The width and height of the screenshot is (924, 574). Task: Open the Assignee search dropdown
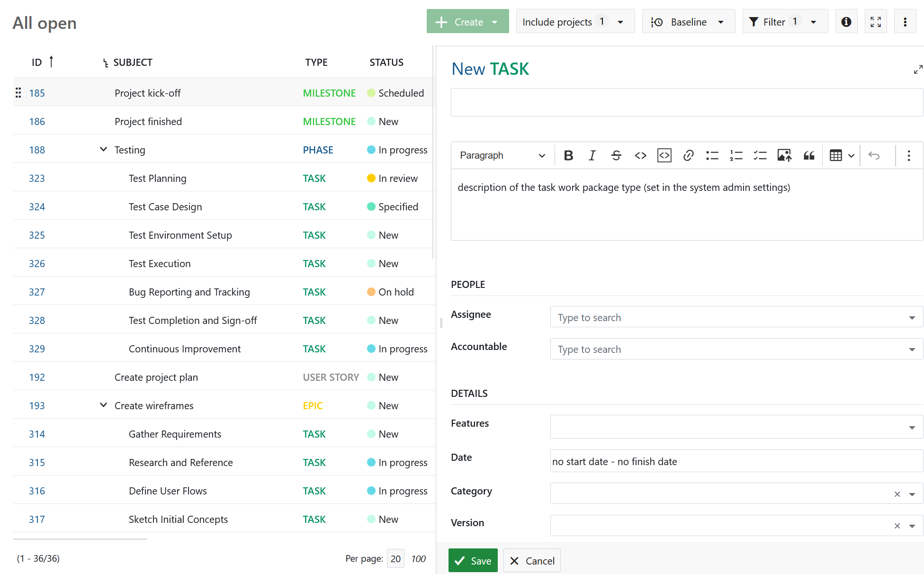point(736,317)
